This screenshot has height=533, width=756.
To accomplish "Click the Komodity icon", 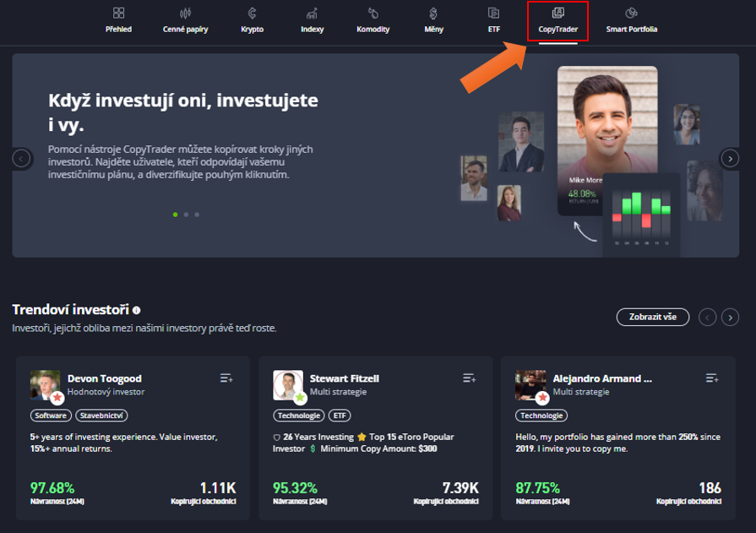I will pos(373,14).
